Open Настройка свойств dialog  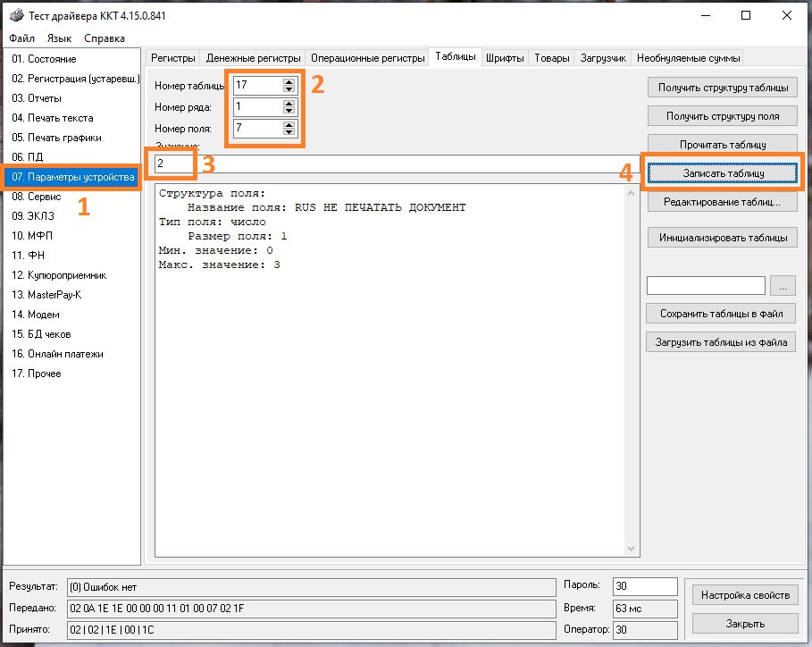744,595
